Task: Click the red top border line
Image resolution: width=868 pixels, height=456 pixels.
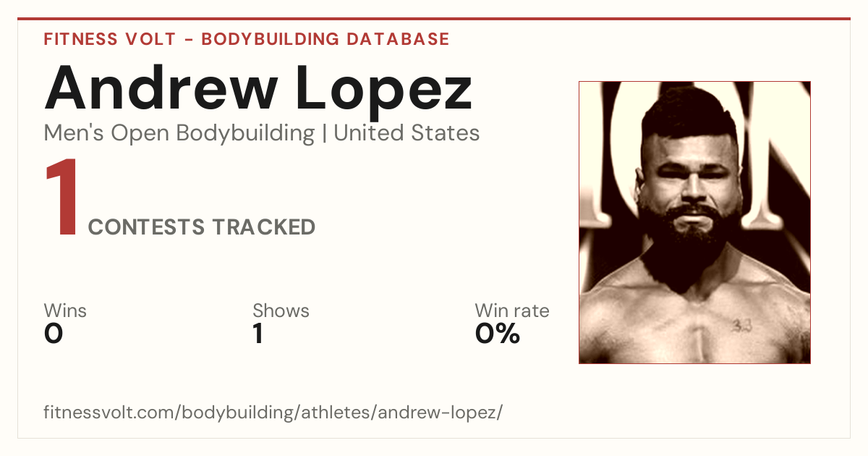Action: pos(434,19)
